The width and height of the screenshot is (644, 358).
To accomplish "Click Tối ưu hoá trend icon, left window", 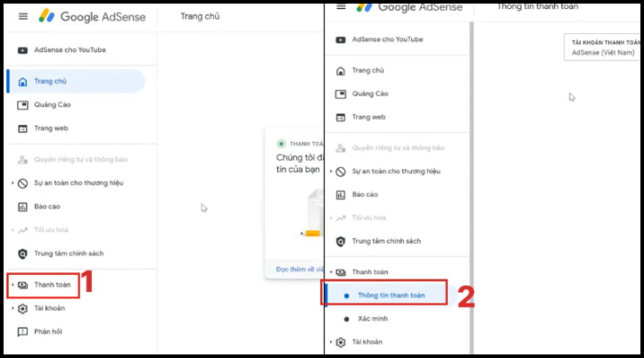I will coord(22,230).
